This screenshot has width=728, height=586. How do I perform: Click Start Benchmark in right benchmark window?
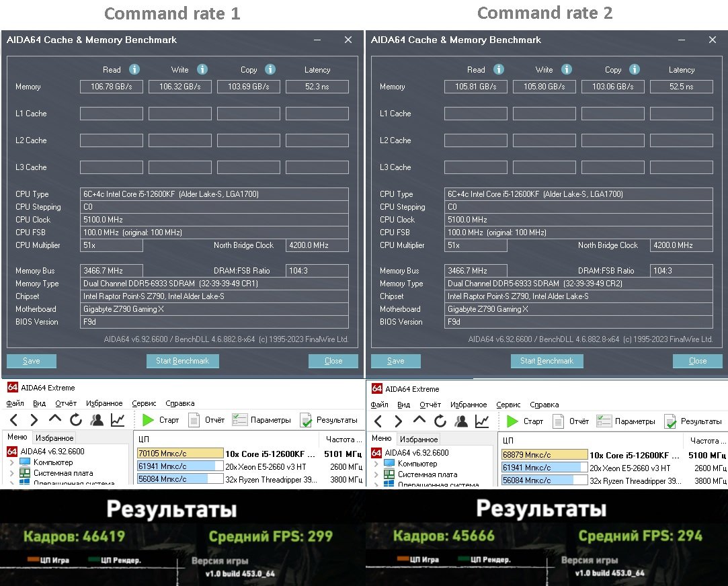(x=547, y=361)
